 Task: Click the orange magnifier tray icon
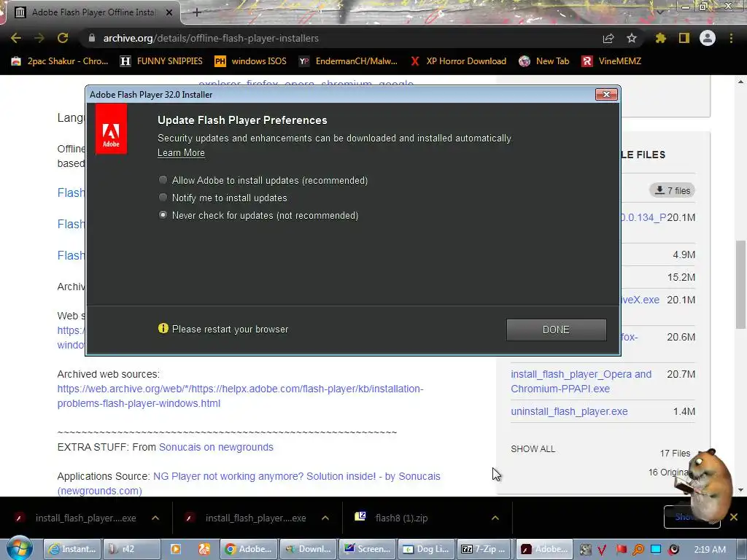click(x=638, y=549)
